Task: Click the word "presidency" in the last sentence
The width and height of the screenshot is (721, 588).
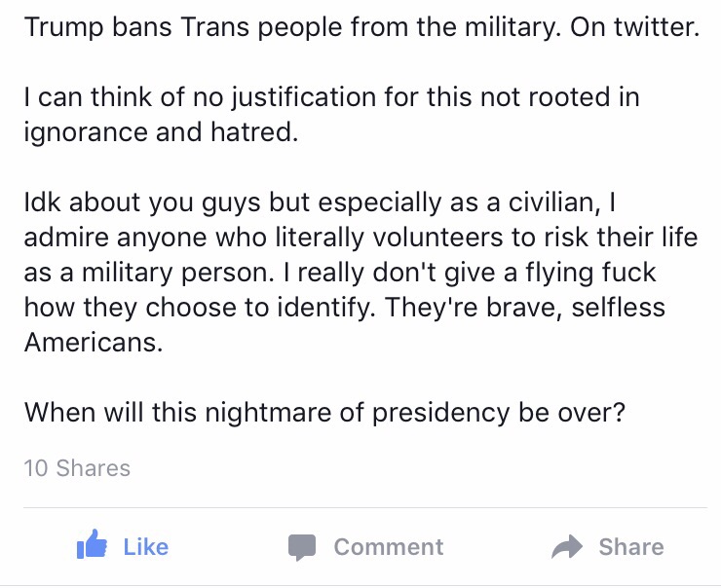Action: 440,412
